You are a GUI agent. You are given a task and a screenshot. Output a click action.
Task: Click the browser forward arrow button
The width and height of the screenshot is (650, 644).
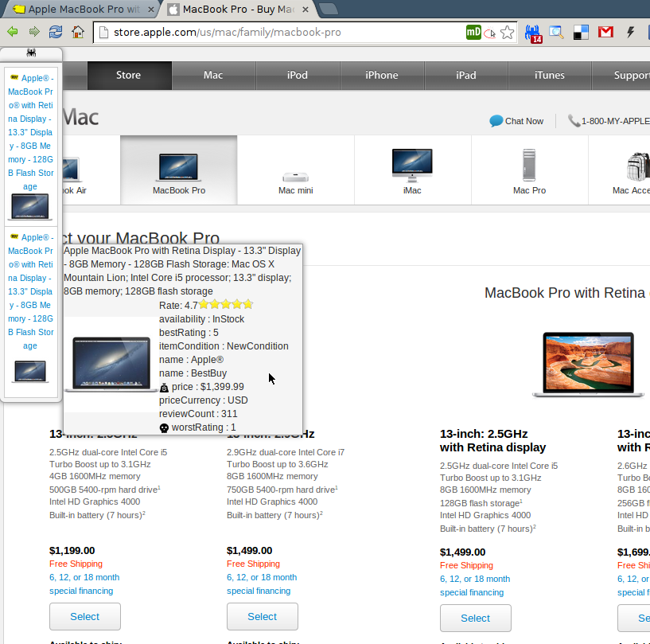[34, 32]
